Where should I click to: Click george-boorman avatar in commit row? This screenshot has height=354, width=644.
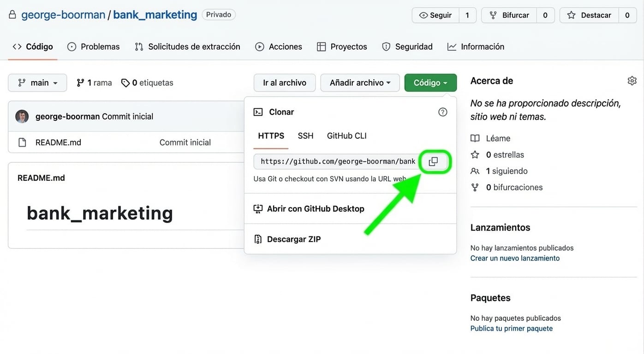click(x=22, y=117)
